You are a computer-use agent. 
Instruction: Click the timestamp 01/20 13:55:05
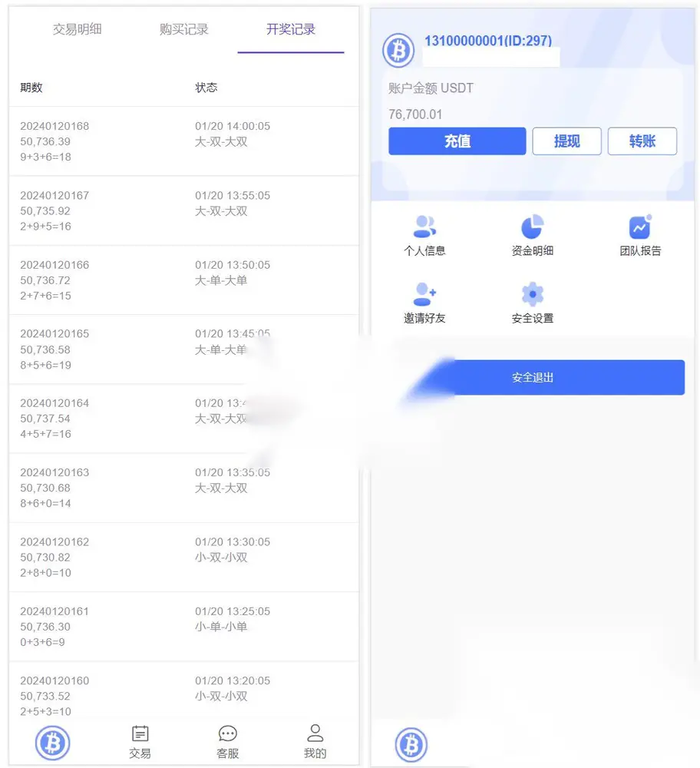233,195
